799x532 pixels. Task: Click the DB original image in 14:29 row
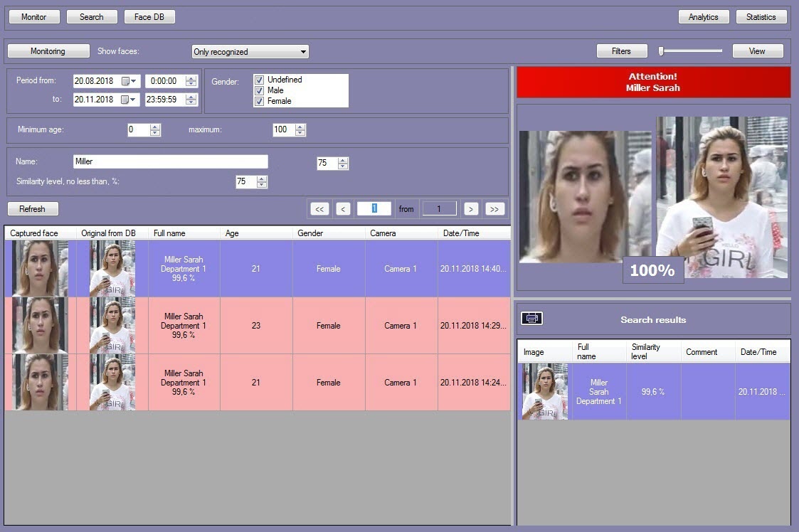112,326
